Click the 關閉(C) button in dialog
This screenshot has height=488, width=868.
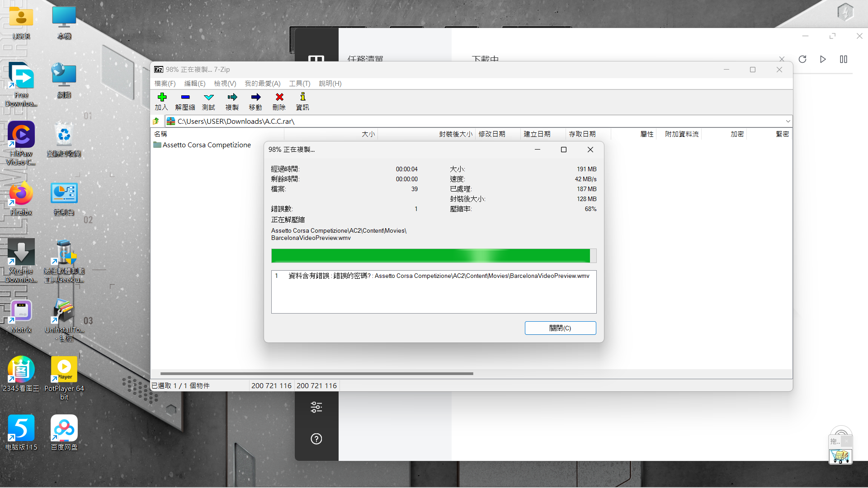click(560, 328)
